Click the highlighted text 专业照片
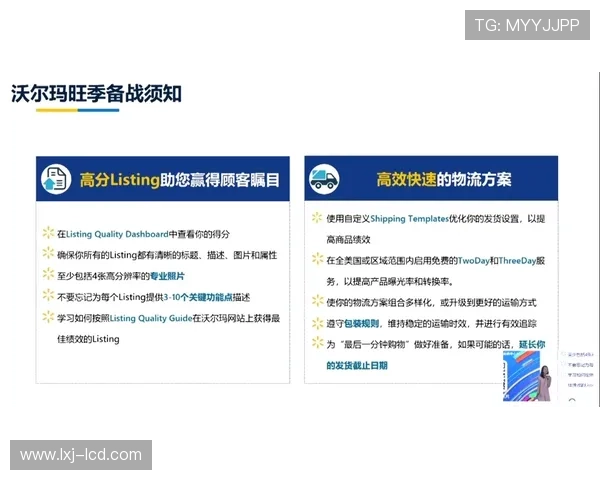 [x=167, y=276]
